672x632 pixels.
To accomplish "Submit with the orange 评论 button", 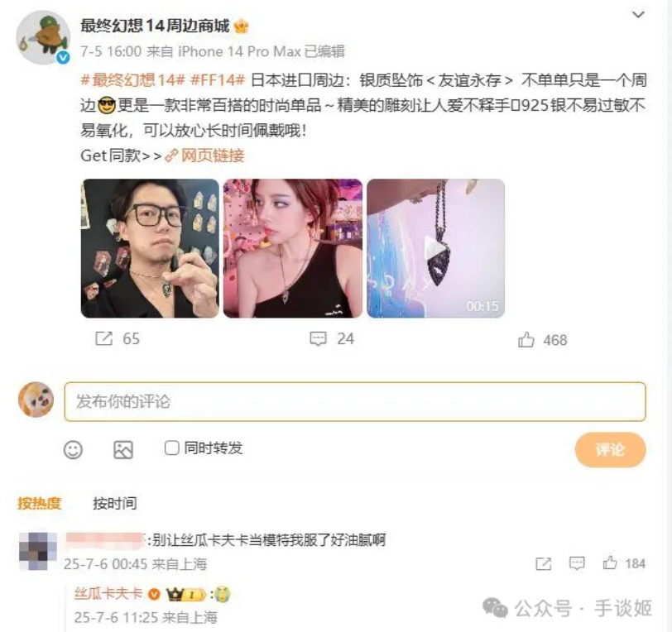I will click(x=610, y=449).
